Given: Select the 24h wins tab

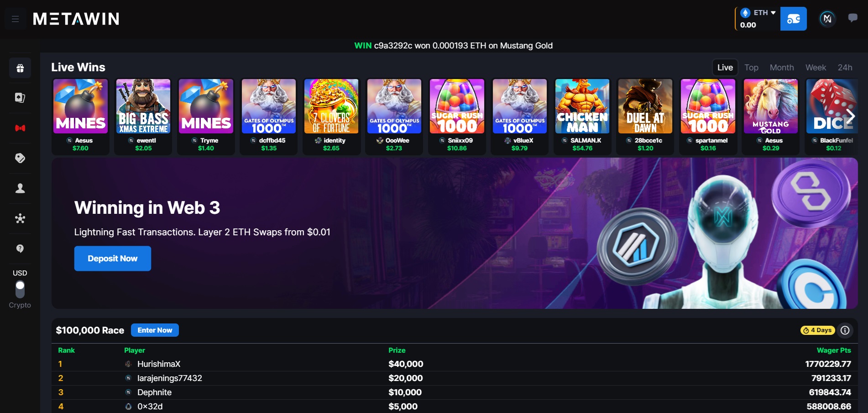Looking at the screenshot, I should coord(845,68).
